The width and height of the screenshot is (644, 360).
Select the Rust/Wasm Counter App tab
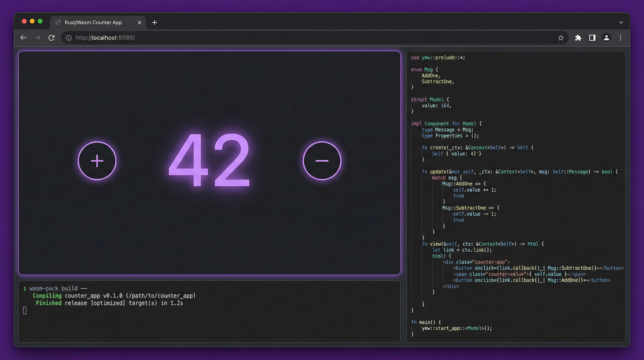pyautogui.click(x=93, y=22)
